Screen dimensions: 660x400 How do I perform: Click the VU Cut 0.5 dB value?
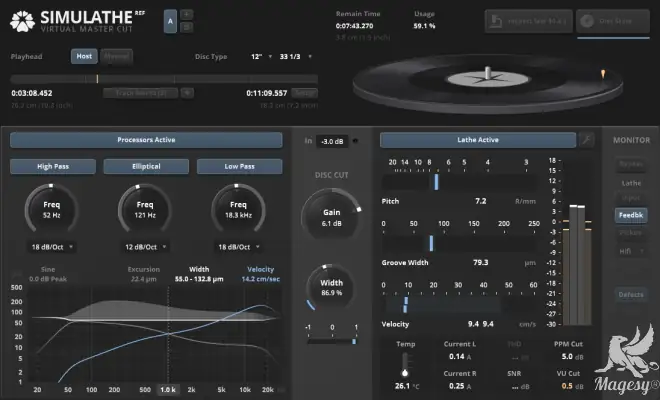tap(572, 386)
